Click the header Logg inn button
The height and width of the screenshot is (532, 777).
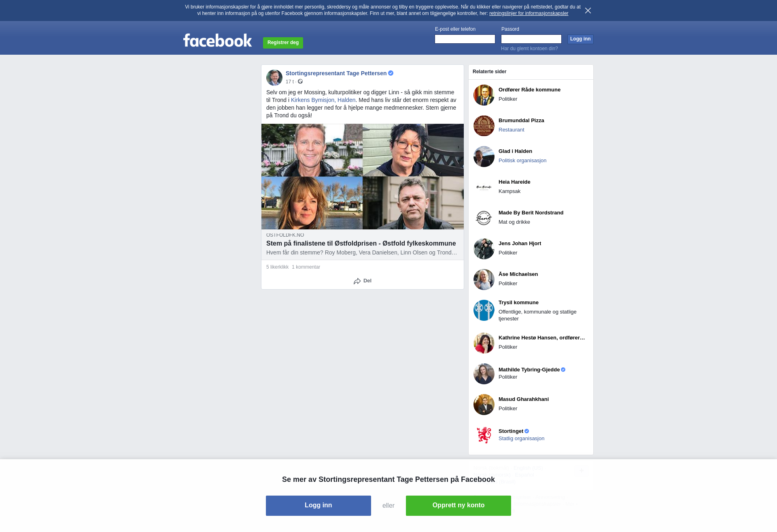click(580, 39)
